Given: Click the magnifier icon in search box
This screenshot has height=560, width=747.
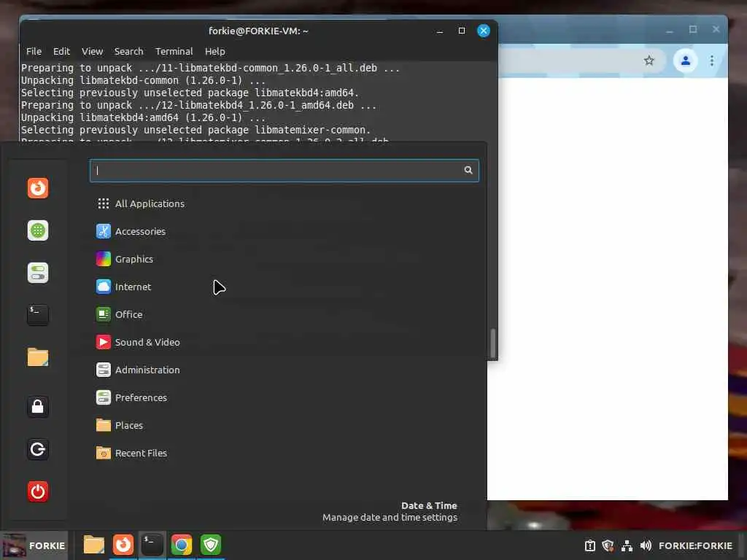Looking at the screenshot, I should [468, 170].
